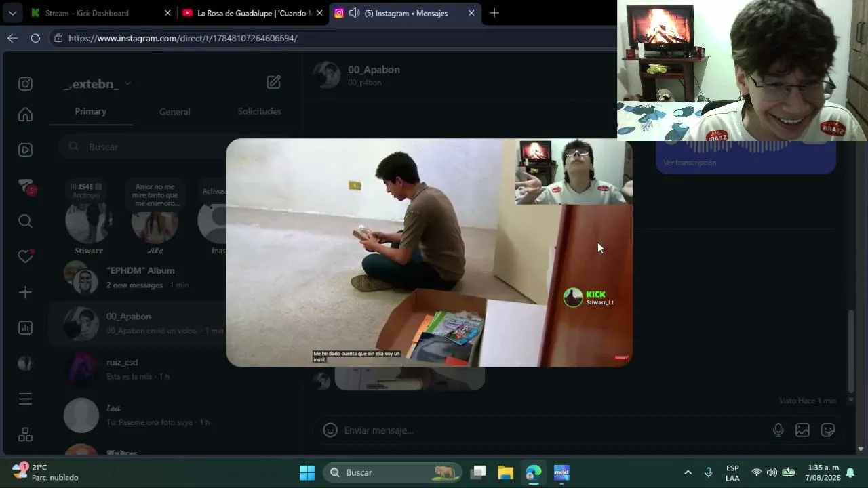Click the Ver transcripción link
Screen dimensions: 868x488
click(690, 163)
